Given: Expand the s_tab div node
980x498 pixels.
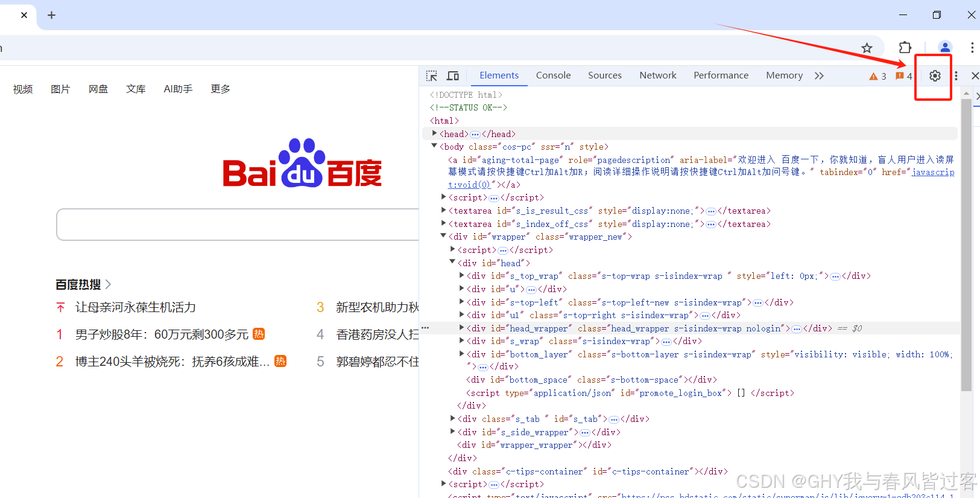Looking at the screenshot, I should coord(453,418).
